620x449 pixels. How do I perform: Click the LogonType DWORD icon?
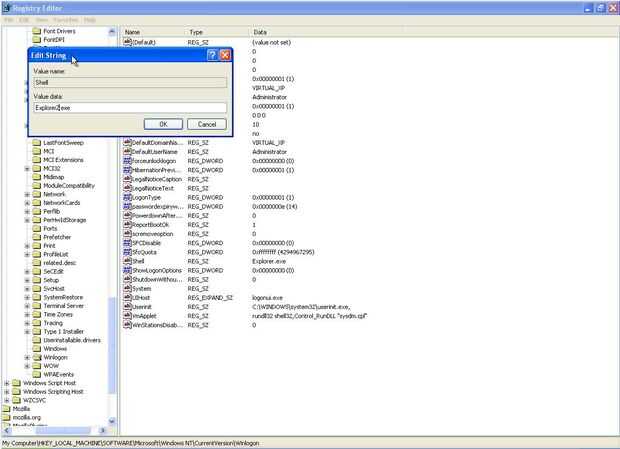(x=127, y=197)
